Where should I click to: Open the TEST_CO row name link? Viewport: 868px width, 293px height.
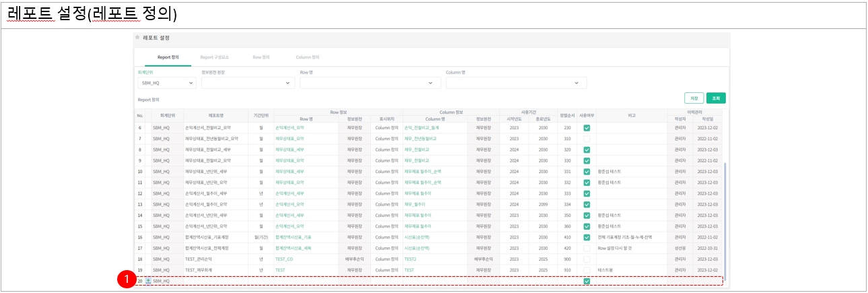284,259
